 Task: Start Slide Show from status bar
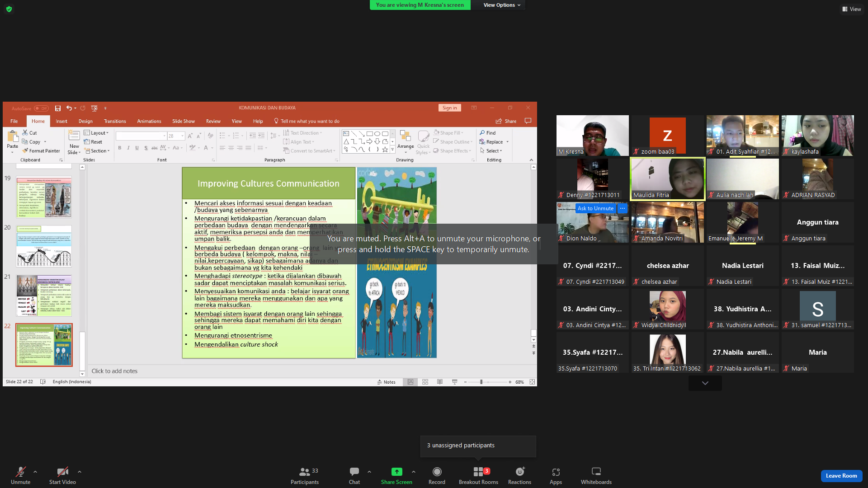[455, 382]
